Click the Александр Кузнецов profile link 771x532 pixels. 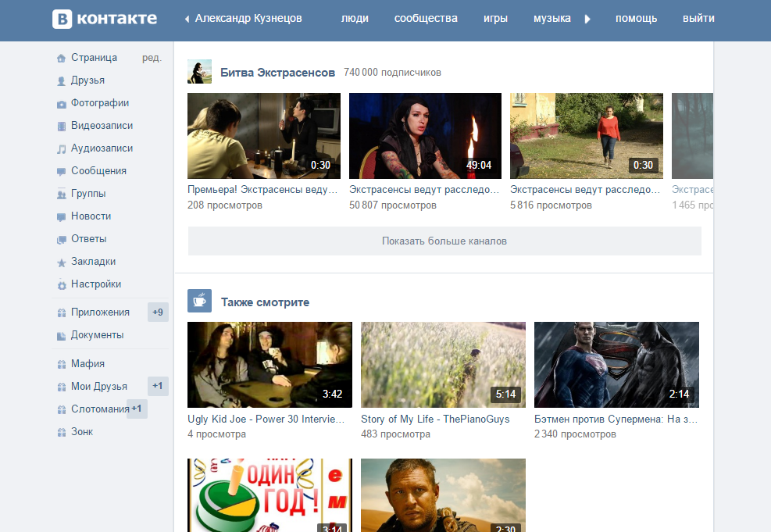pyautogui.click(x=248, y=18)
